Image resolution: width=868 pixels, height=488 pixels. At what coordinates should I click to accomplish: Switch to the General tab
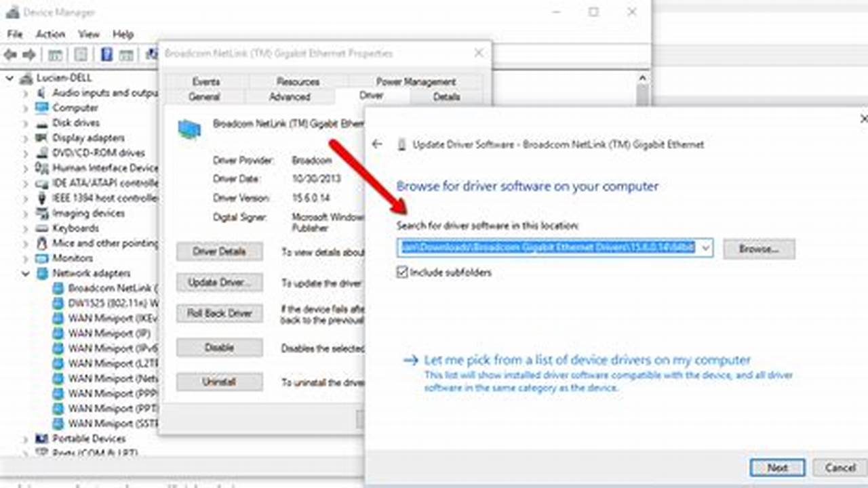coord(204,97)
